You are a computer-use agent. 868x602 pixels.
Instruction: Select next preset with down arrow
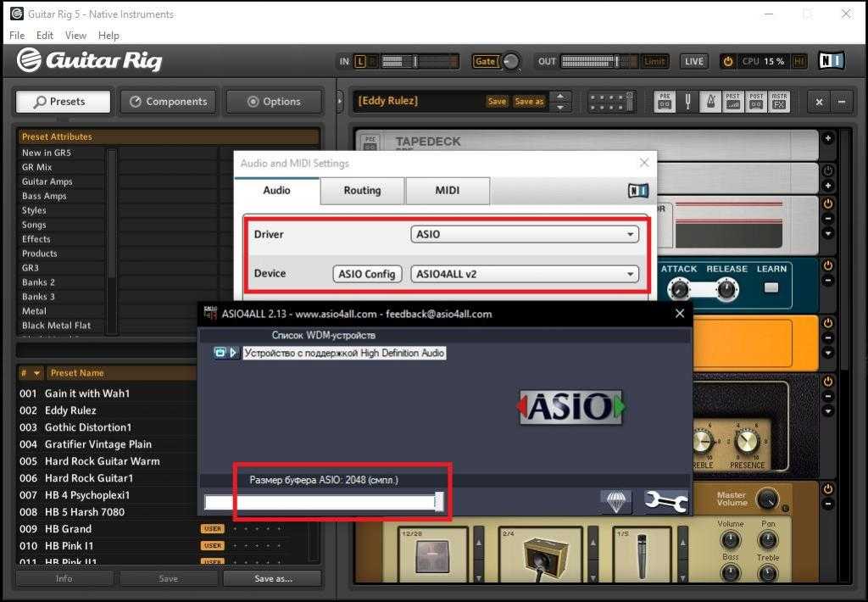[x=560, y=107]
